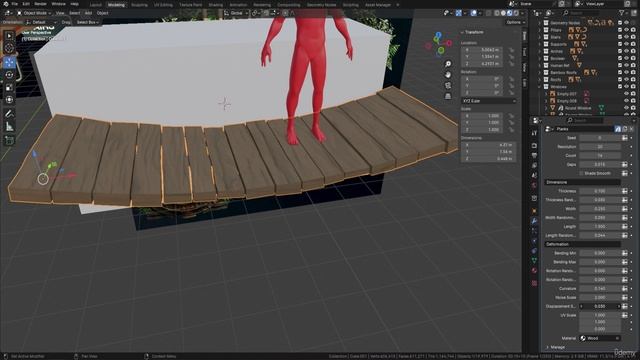The width and height of the screenshot is (640, 360).
Task: Open the Wood material selector
Action: [600, 338]
